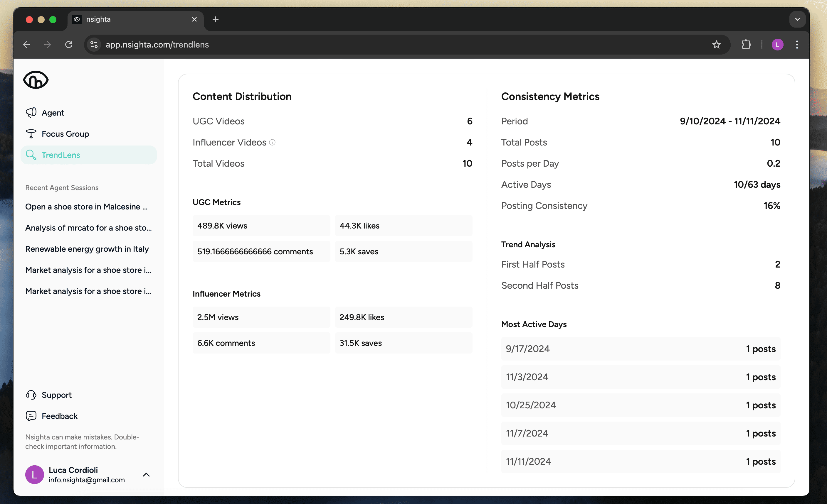Screen dimensions: 827x504
Task: Open Support from sidebar icon
Action: [x=31, y=394]
